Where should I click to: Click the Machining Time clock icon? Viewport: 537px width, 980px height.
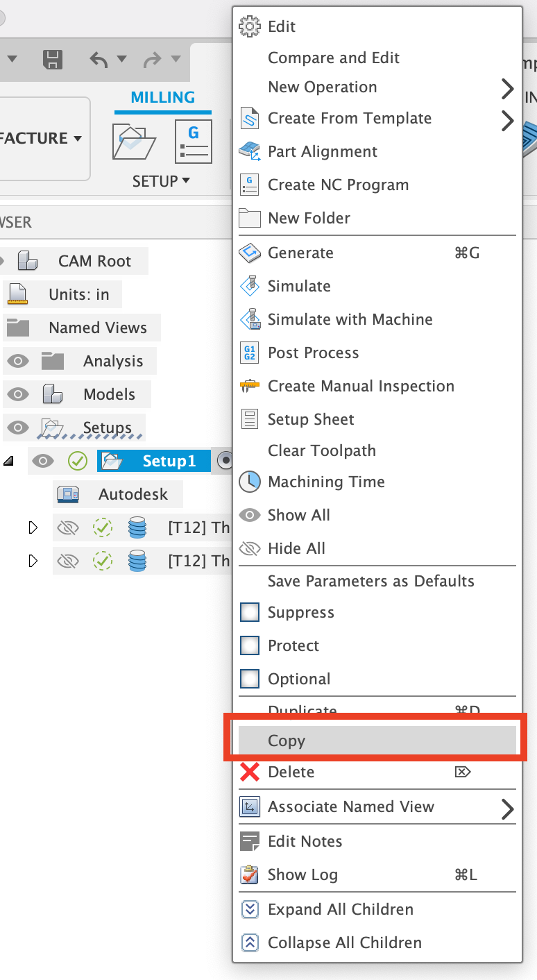[x=249, y=482]
